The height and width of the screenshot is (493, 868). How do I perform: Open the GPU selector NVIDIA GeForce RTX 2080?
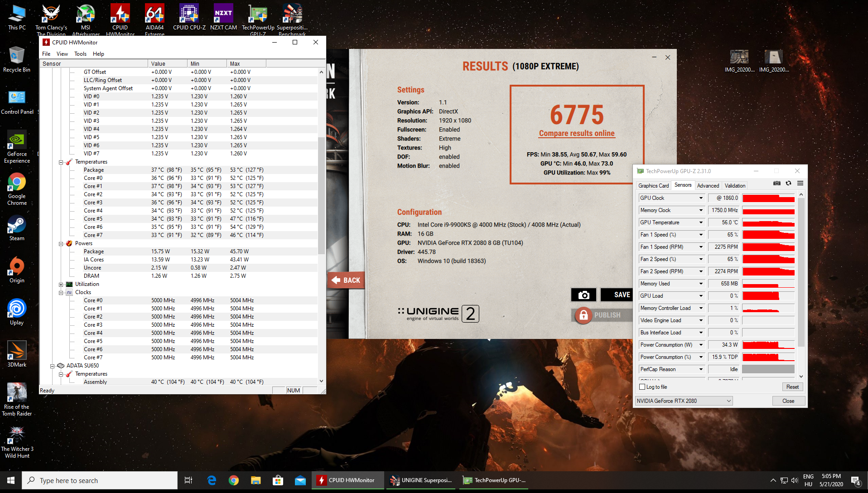pos(684,401)
